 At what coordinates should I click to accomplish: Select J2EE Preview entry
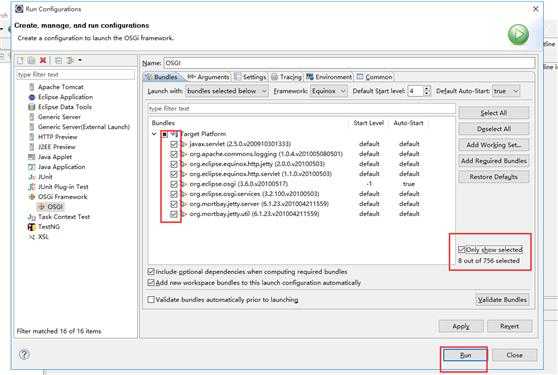[57, 147]
